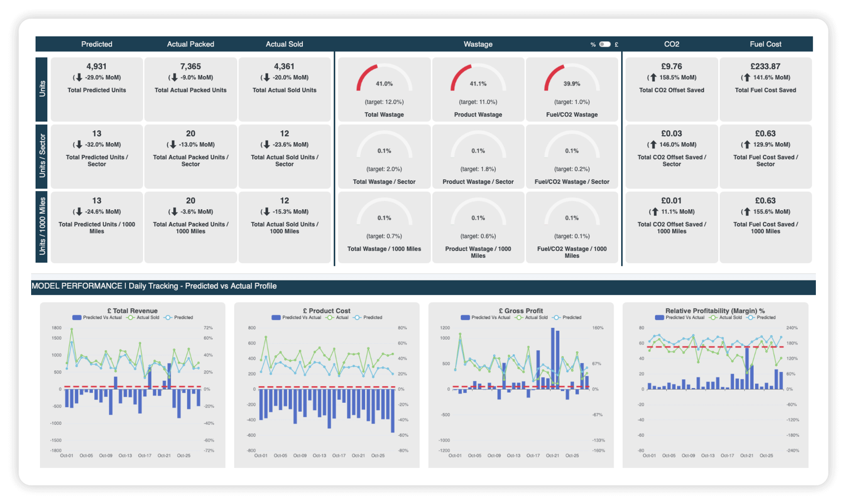Click the Wastage column header
This screenshot has height=504, width=847.
pos(478,44)
